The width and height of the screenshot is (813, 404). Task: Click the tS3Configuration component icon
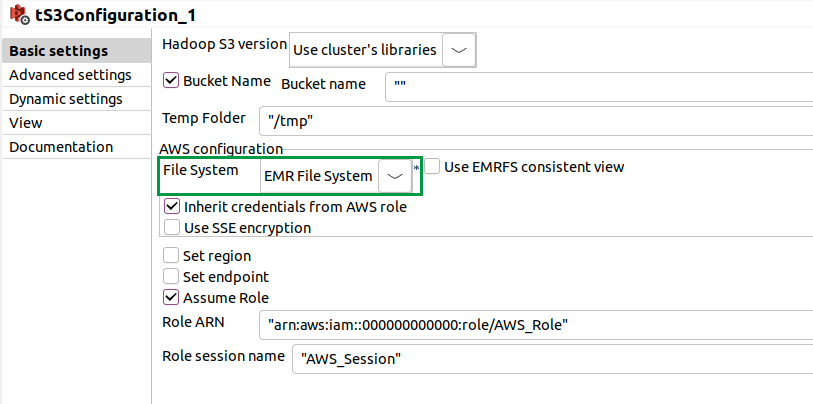click(x=20, y=15)
